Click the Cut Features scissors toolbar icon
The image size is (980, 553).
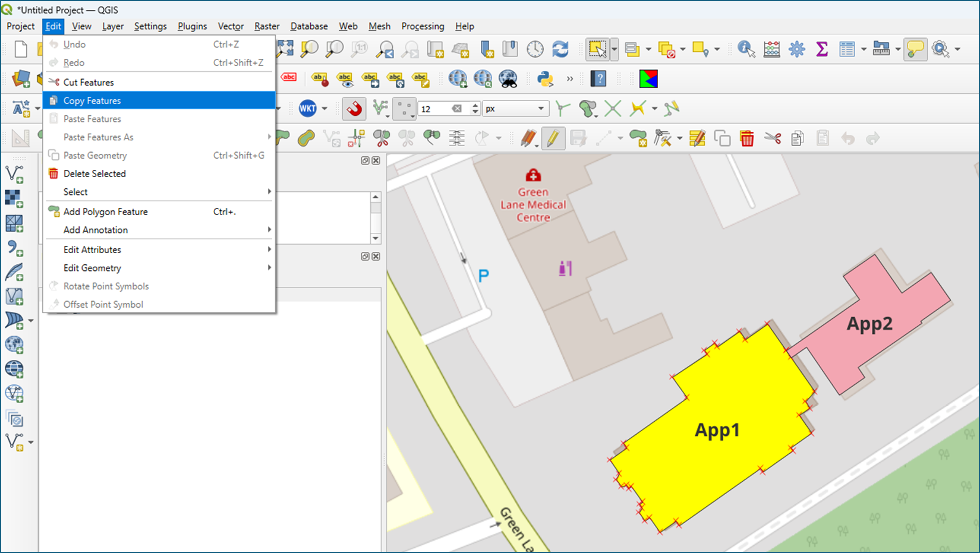(x=773, y=138)
